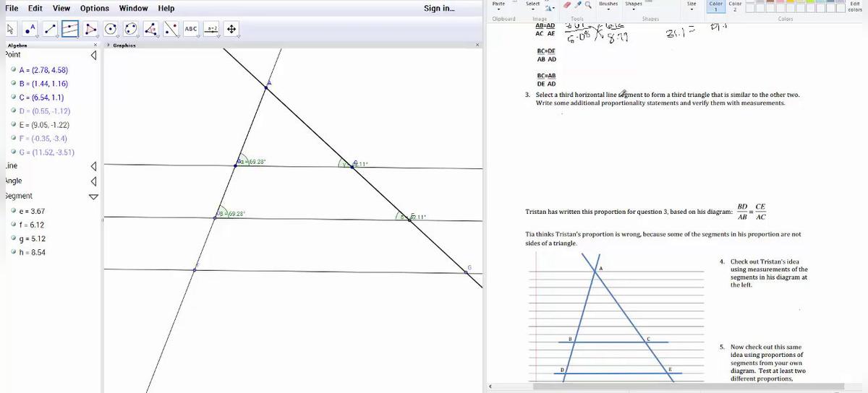The width and height of the screenshot is (868, 393).
Task: Open the Size dropdown in Paint
Action: [x=692, y=10]
